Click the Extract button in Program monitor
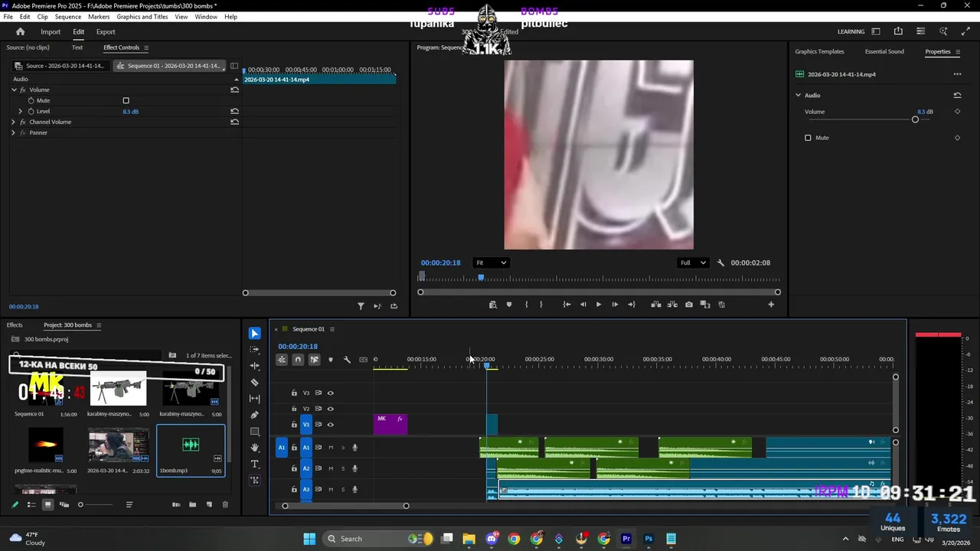The height and width of the screenshot is (551, 980). point(672,305)
